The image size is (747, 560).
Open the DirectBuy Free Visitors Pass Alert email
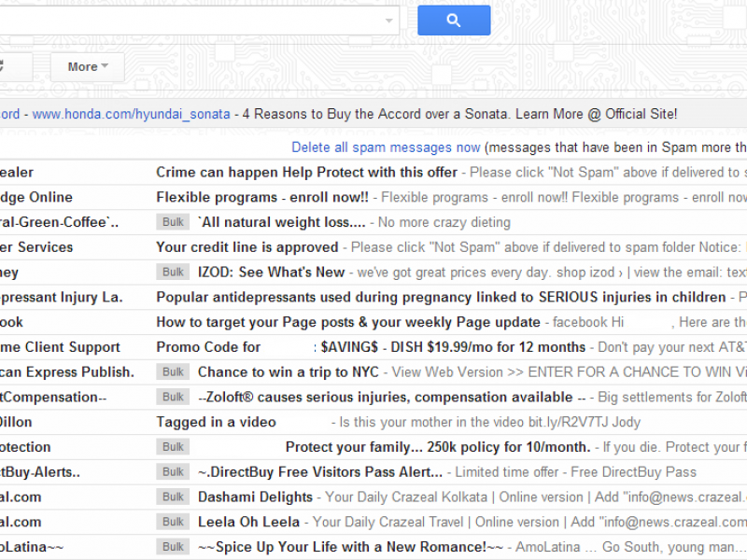pos(320,472)
